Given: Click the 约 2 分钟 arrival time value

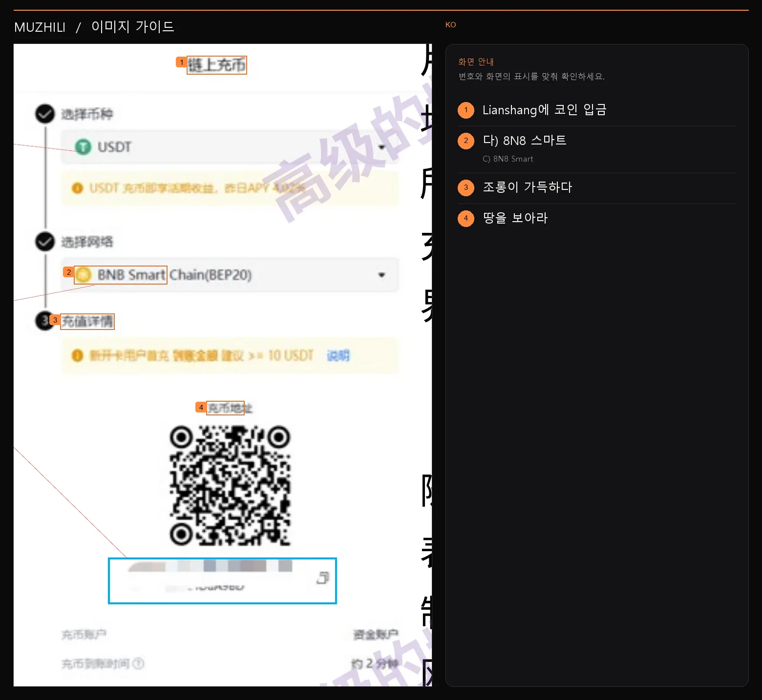Looking at the screenshot, I should pos(375,663).
